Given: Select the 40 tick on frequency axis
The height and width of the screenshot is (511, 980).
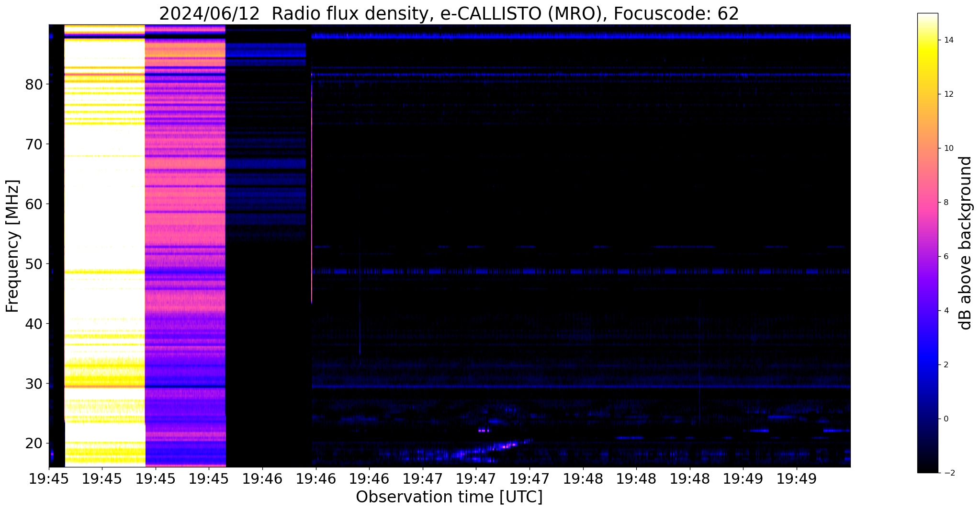Looking at the screenshot, I should pyautogui.click(x=34, y=324).
